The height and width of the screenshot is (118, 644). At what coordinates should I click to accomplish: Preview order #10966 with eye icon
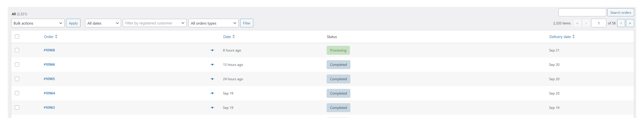point(212,65)
